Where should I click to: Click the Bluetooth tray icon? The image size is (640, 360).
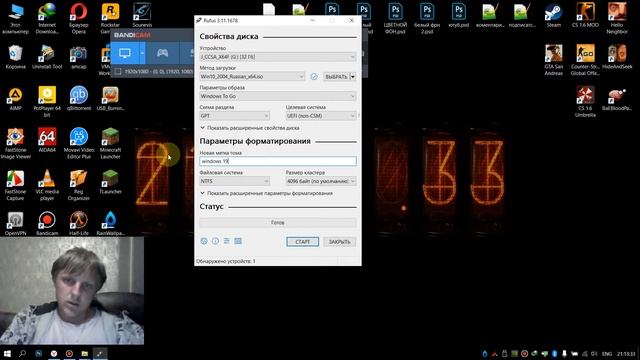554,353
